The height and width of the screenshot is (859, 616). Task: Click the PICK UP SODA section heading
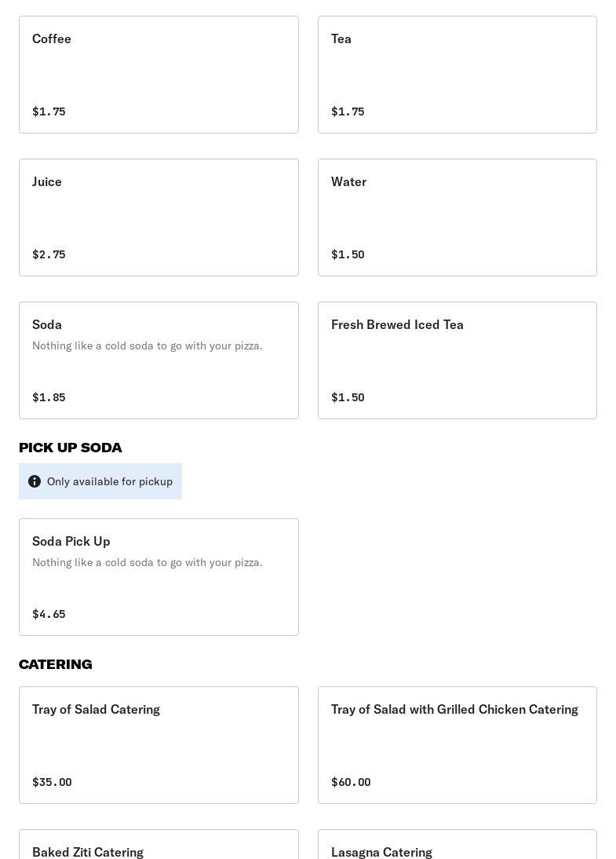(x=71, y=448)
